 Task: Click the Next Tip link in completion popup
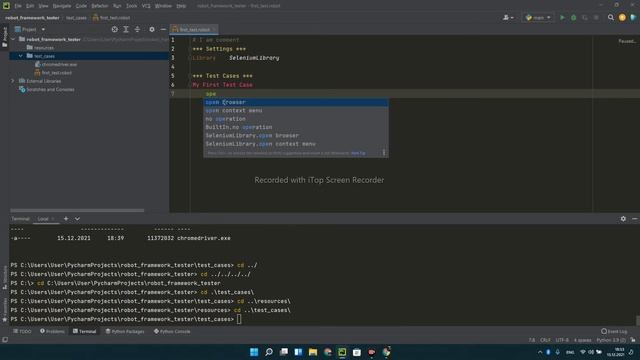[x=358, y=153]
